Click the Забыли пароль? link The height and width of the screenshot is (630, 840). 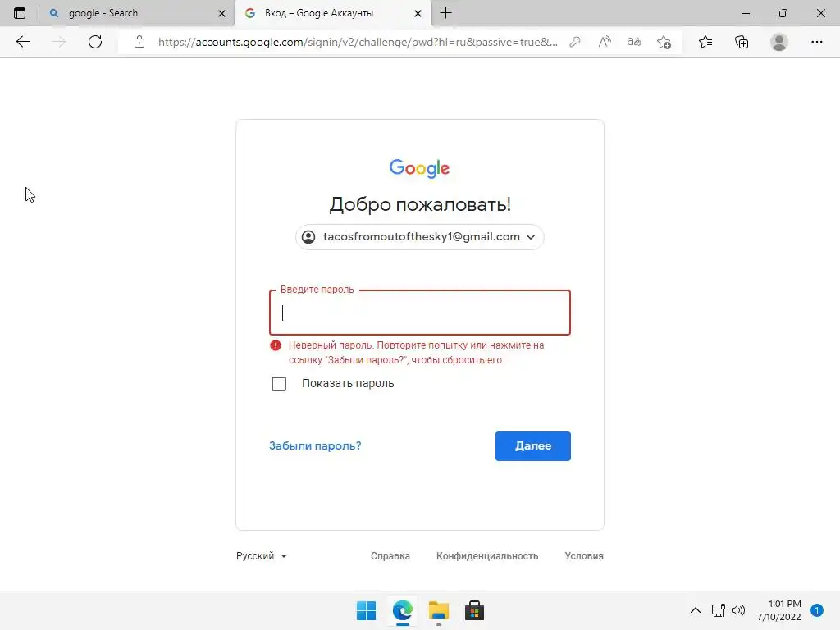click(x=315, y=445)
